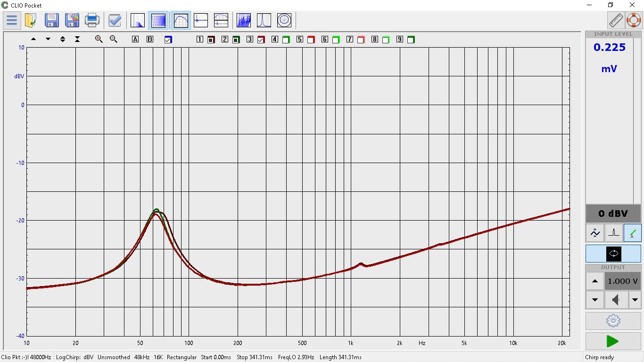Open help via the lifebuoy icon
644x362 pixels.
pyautogui.click(x=634, y=20)
